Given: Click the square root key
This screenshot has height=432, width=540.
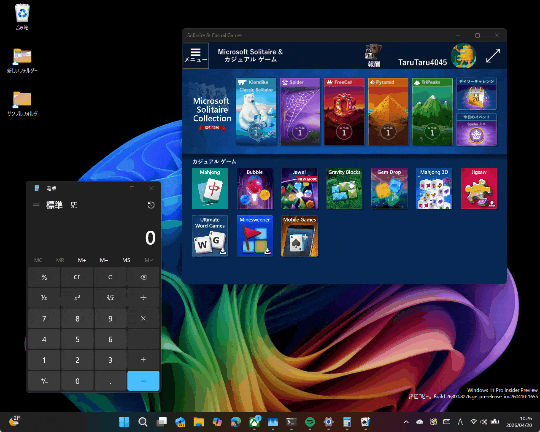Looking at the screenshot, I should 110,298.
